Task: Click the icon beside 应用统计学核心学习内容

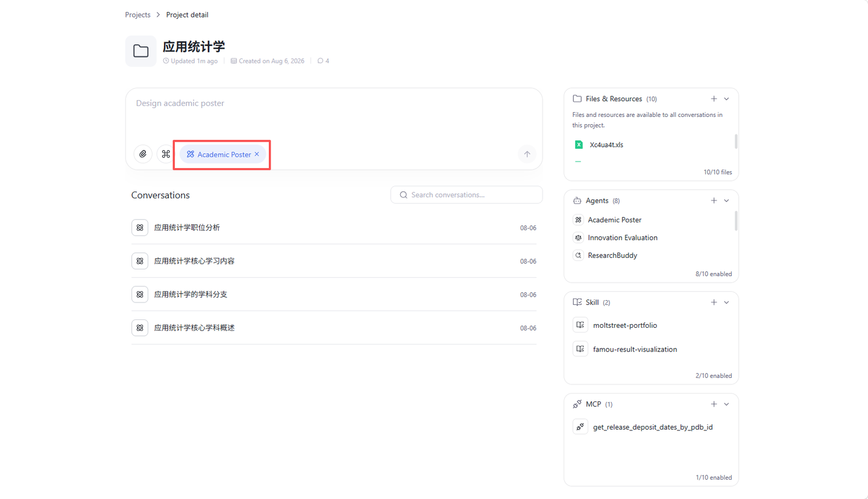Action: (140, 261)
